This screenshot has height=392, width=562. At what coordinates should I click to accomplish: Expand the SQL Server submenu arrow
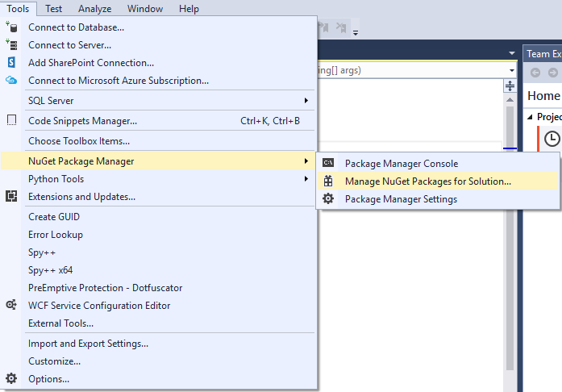(306, 101)
